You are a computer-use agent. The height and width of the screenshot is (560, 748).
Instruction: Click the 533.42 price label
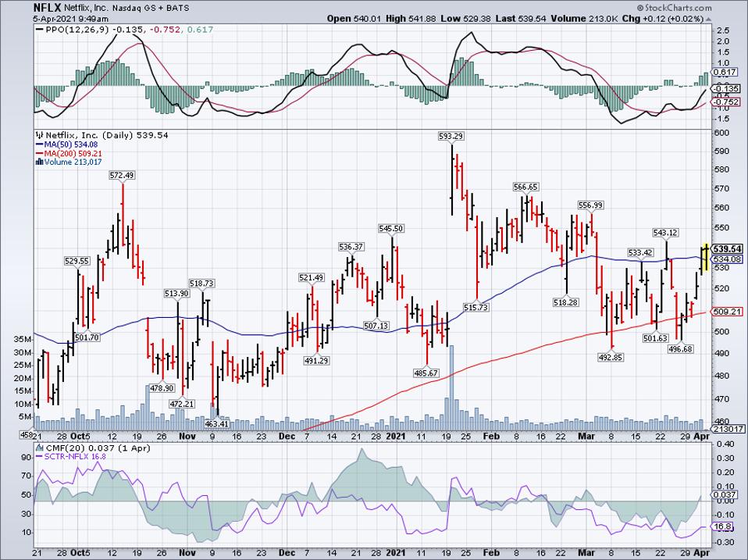640,252
